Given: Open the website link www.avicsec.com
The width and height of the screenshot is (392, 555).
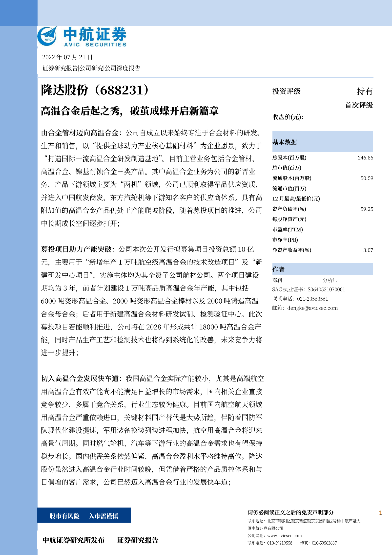Looking at the screenshot, I should (285, 536).
